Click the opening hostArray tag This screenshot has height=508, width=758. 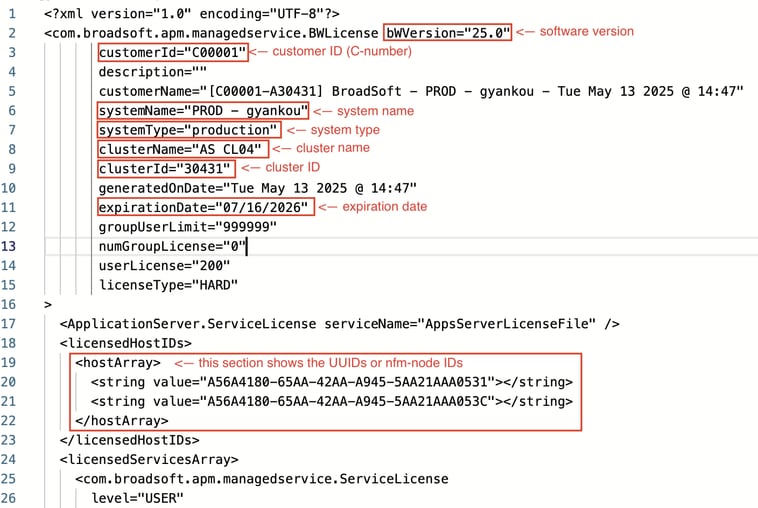[118, 363]
